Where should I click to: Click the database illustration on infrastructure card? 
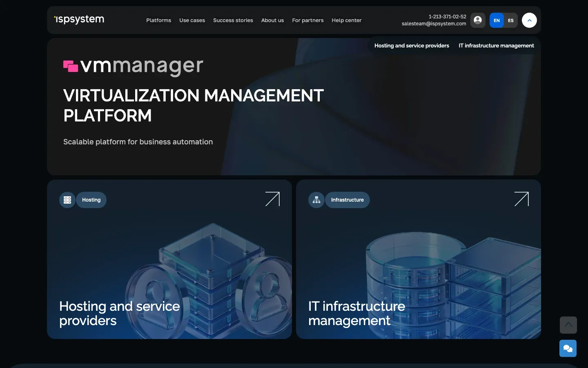pos(453,286)
